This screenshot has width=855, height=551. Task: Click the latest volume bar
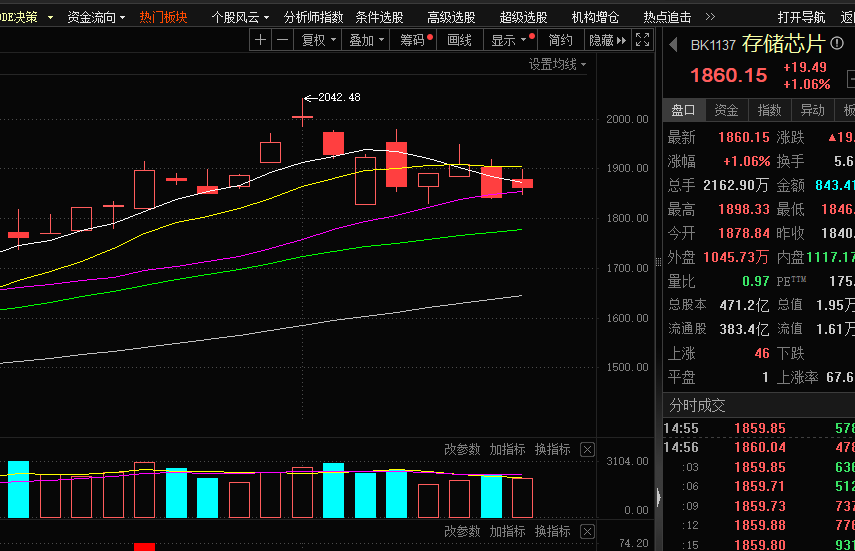pos(522,498)
